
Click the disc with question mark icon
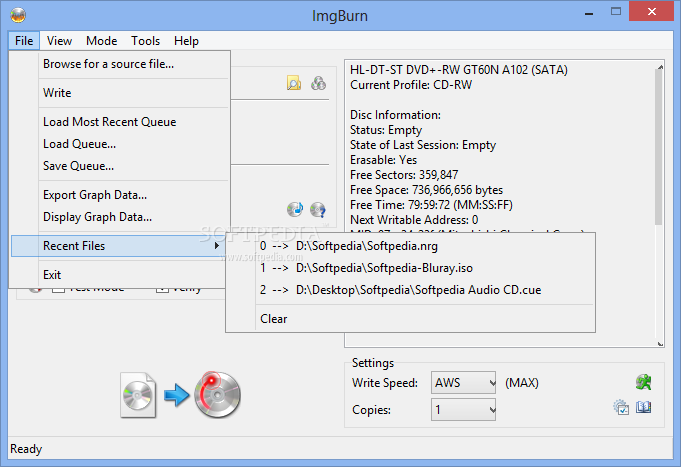click(x=318, y=210)
